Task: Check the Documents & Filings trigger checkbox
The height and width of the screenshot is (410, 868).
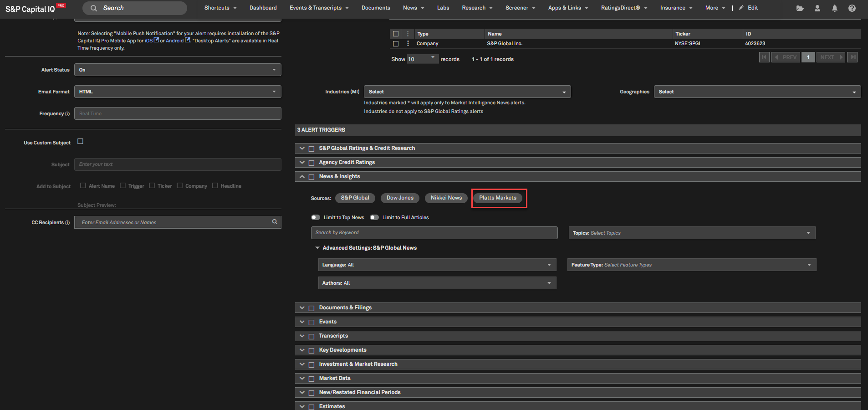Action: coord(311,308)
